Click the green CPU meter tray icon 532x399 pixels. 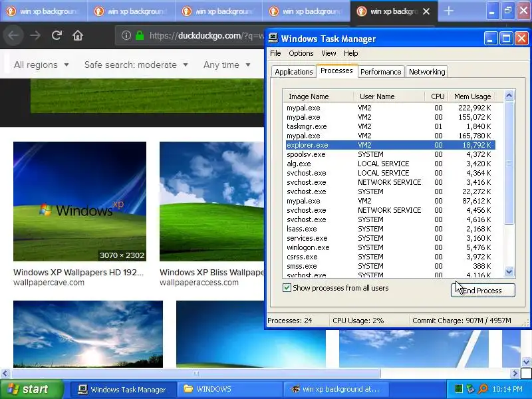(458, 389)
